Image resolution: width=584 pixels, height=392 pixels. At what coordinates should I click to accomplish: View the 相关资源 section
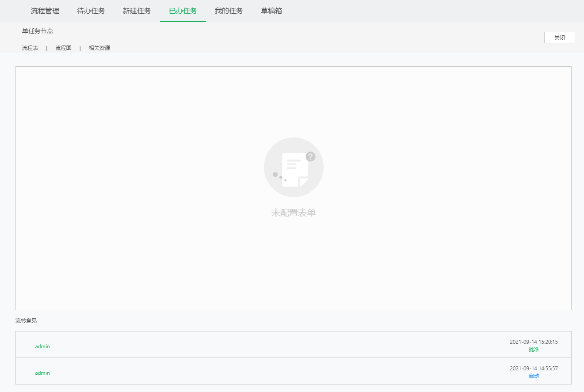(99, 47)
